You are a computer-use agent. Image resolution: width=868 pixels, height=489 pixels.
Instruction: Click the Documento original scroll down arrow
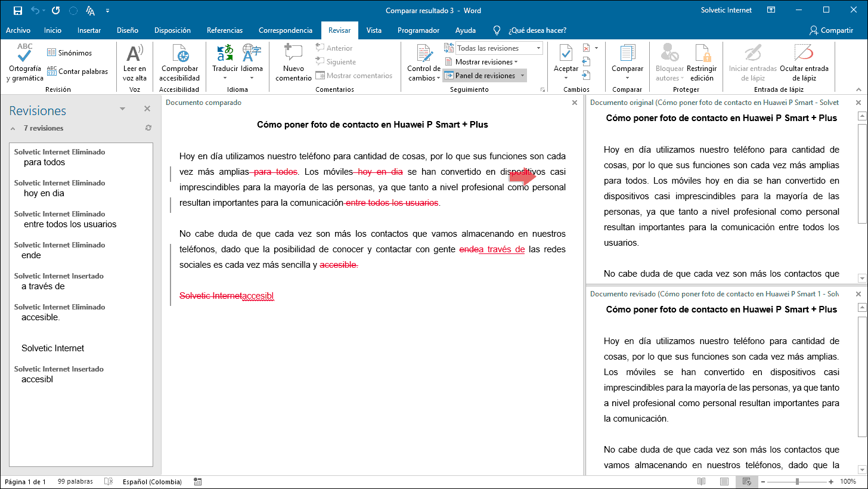(x=861, y=278)
